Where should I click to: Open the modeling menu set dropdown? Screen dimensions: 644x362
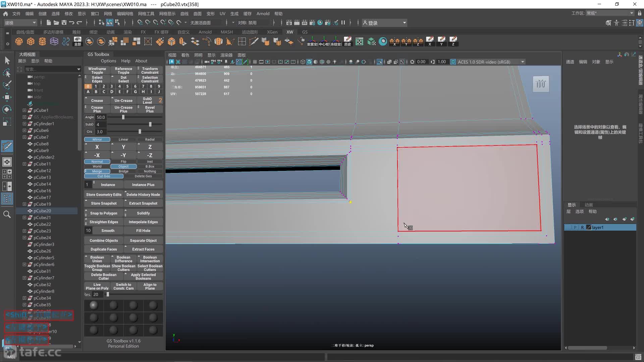(x=20, y=22)
